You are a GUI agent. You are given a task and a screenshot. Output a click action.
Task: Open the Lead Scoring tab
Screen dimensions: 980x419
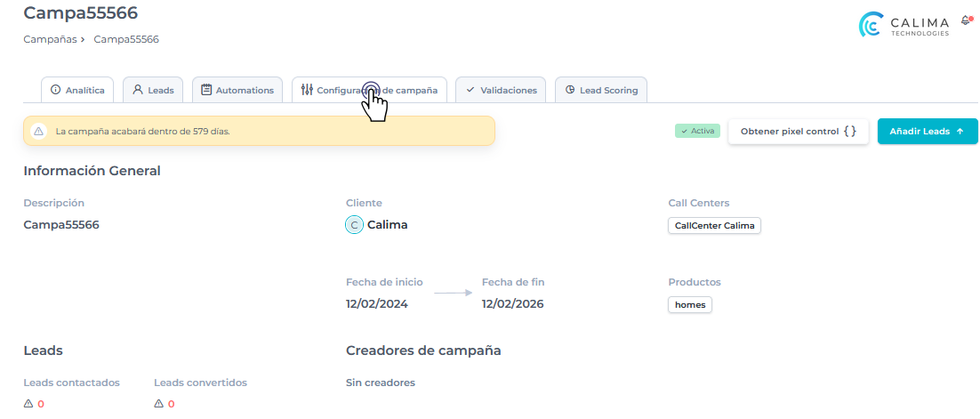(601, 90)
